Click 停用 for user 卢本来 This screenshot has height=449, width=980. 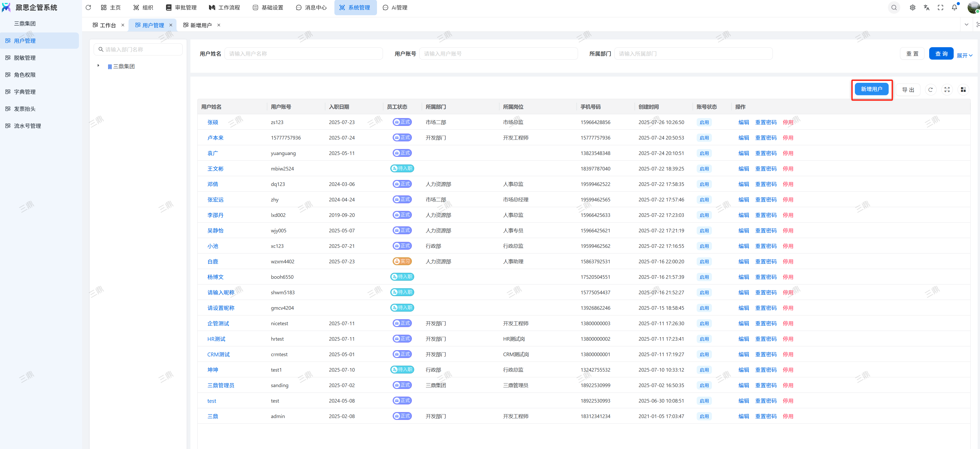[x=788, y=138]
